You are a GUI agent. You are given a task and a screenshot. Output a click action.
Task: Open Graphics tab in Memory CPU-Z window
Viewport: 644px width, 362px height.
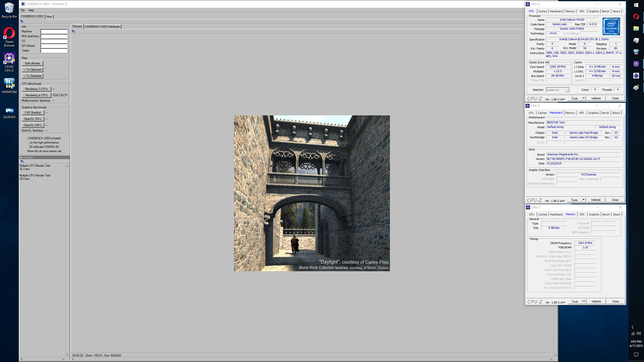point(594,214)
